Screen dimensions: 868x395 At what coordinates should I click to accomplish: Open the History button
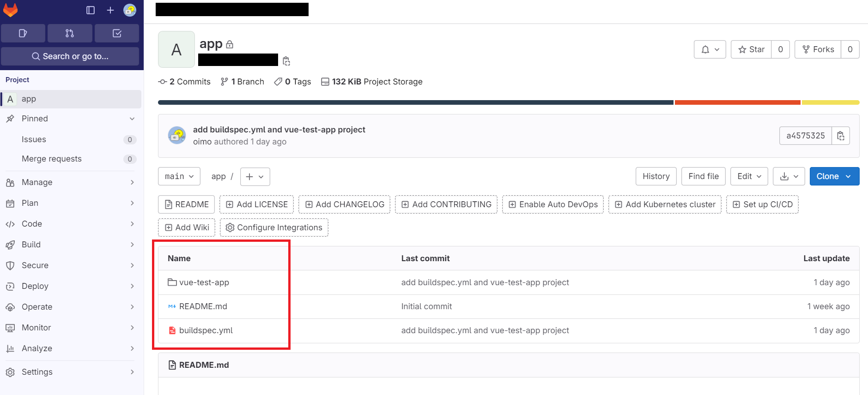(656, 176)
